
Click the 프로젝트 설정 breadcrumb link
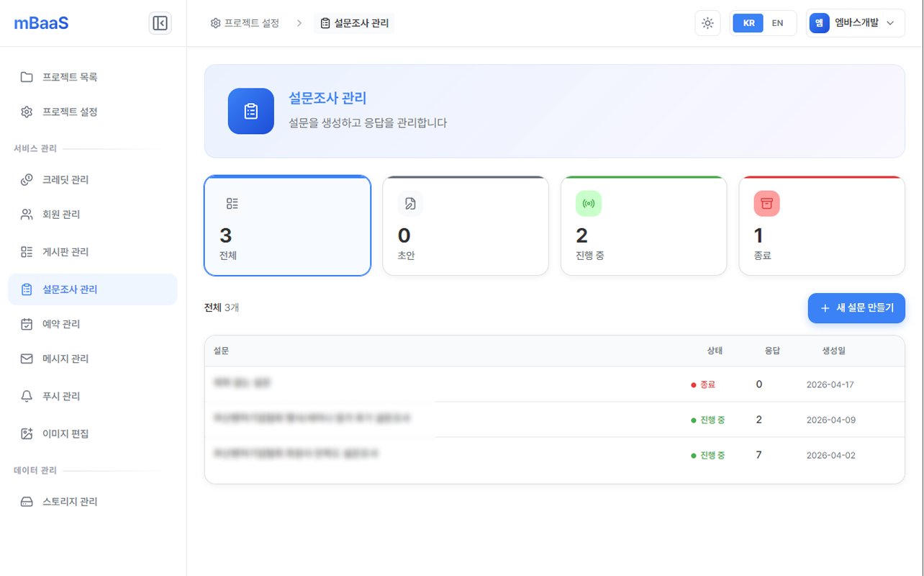click(245, 23)
